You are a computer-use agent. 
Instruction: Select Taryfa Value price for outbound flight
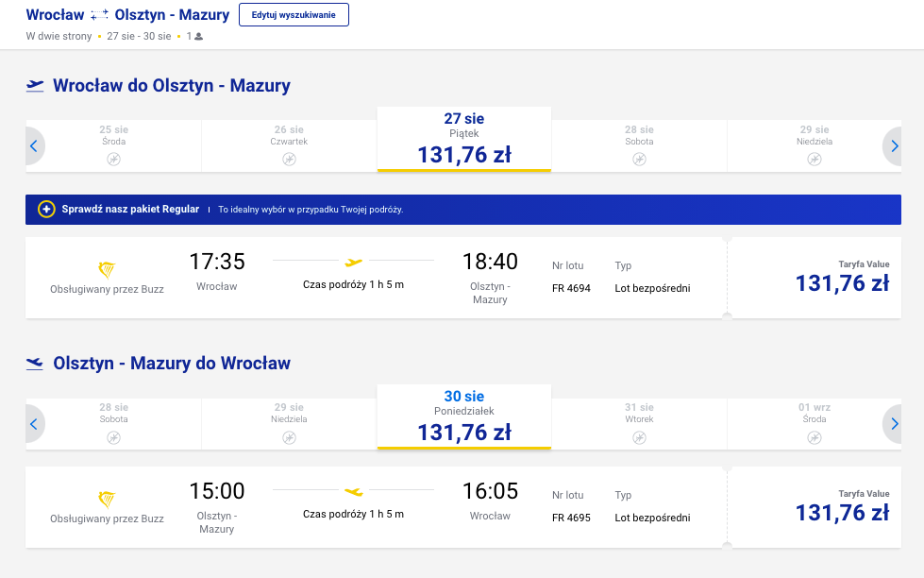tap(842, 278)
